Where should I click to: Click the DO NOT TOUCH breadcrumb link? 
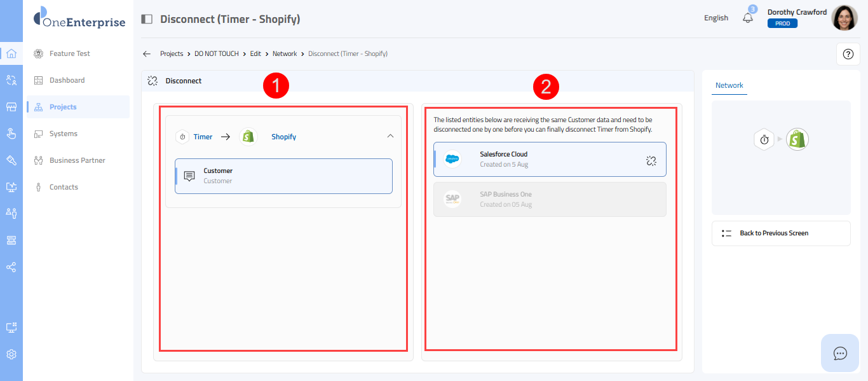[217, 54]
